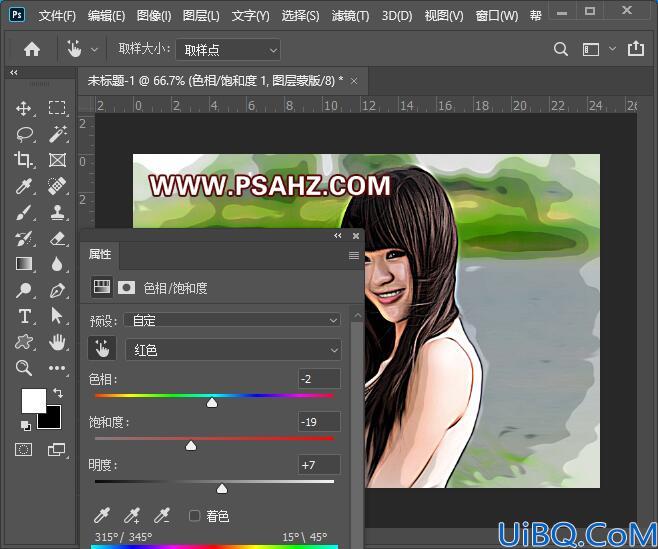This screenshot has width=658, height=549.
Task: Close the Properties panel
Action: tap(356, 236)
